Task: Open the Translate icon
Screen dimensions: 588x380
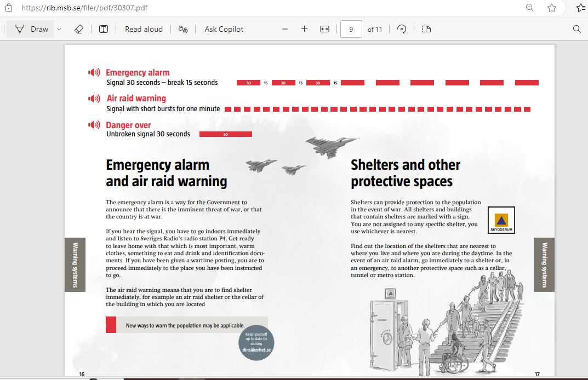Action: point(183,29)
